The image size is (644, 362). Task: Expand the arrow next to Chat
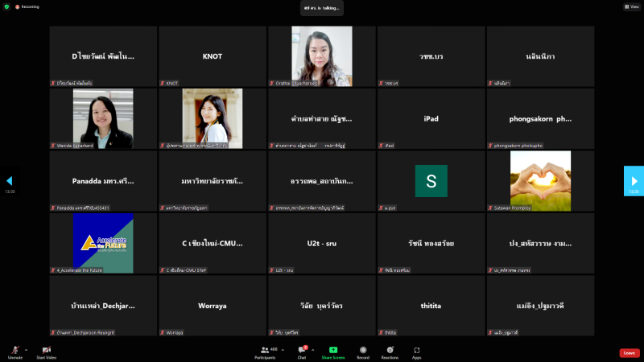pyautogui.click(x=313, y=350)
